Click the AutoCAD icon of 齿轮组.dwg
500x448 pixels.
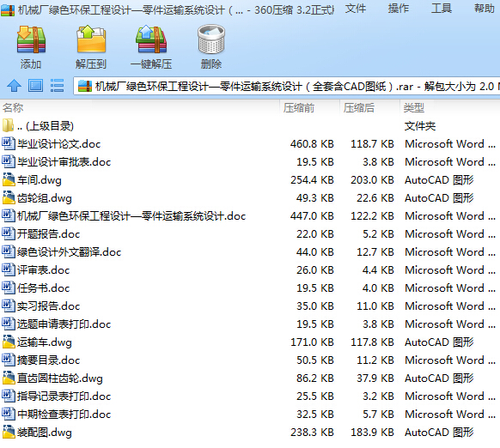9,197
